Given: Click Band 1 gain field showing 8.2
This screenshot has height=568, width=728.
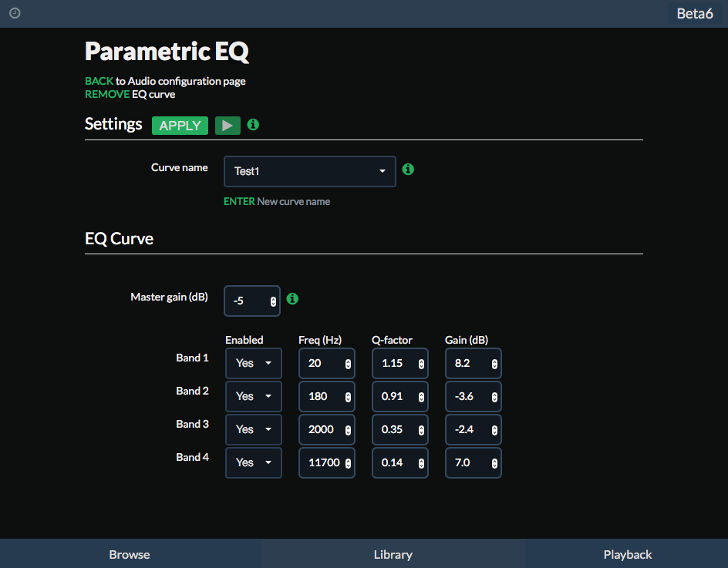Looking at the screenshot, I should (x=474, y=363).
